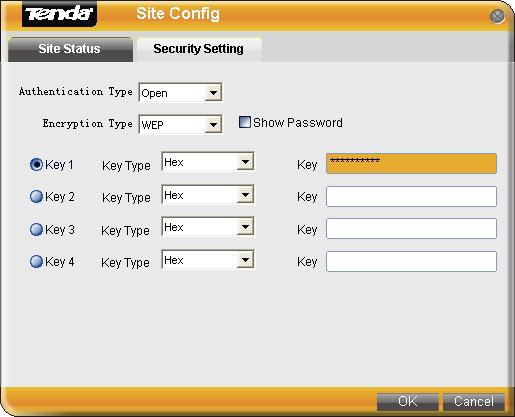This screenshot has height=417, width=515.
Task: Enable the Show Password checkbox
Action: 245,122
